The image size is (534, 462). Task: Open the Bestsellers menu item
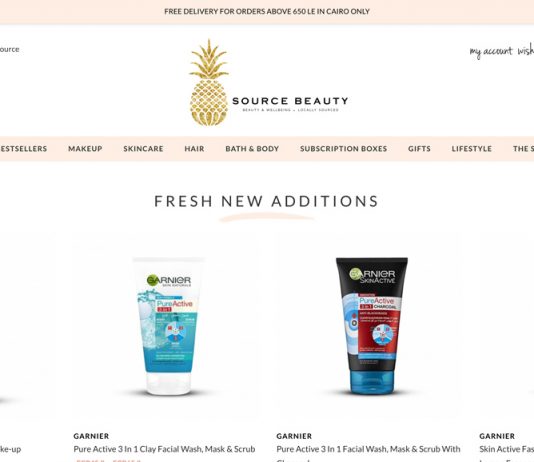[23, 149]
